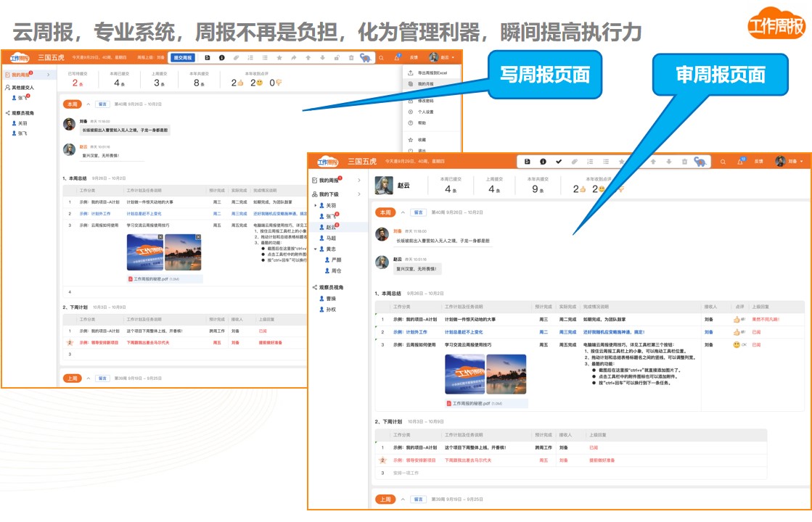The height and width of the screenshot is (522, 812).
Task: Click info icon in review-page toolbar
Action: [543, 162]
